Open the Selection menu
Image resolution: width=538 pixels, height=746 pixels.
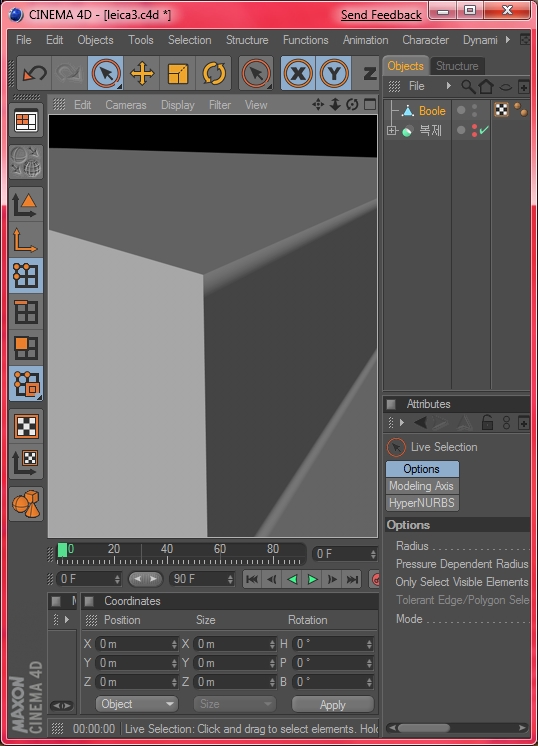[189, 40]
